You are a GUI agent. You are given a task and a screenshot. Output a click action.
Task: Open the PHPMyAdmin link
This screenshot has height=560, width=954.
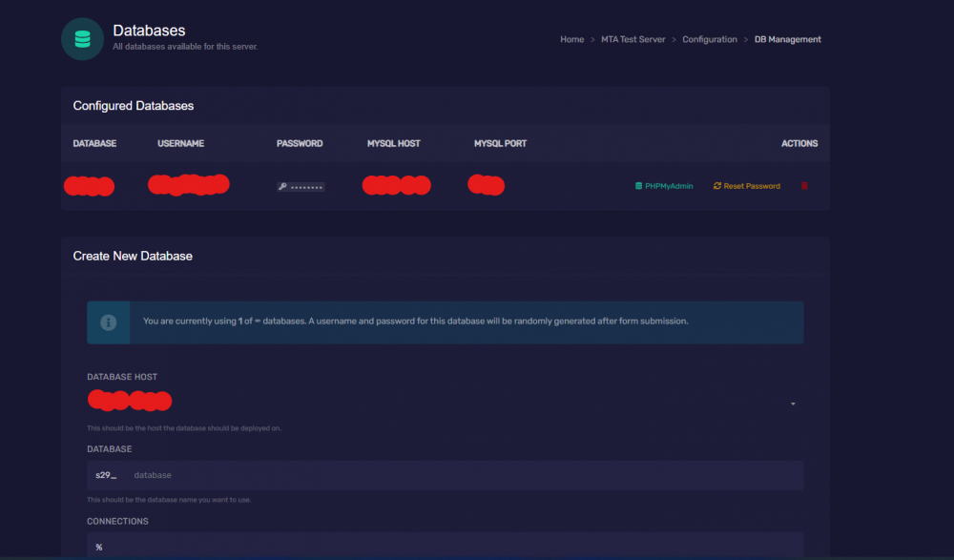click(x=669, y=186)
